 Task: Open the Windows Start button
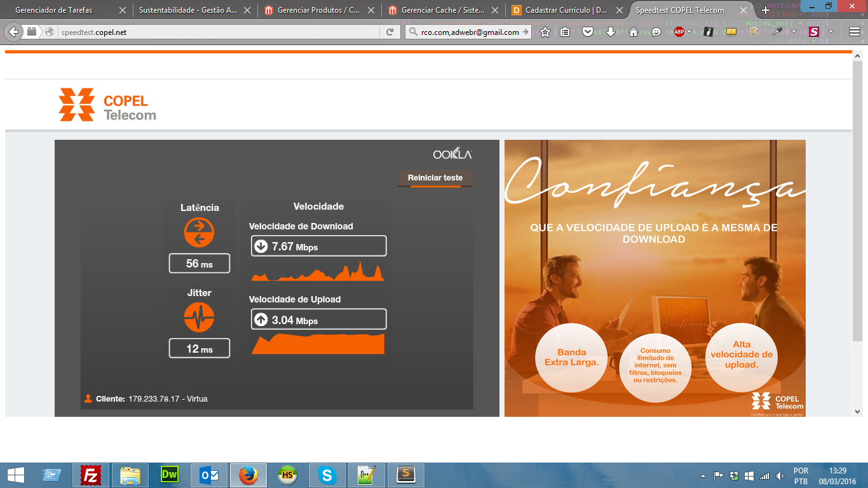16,475
